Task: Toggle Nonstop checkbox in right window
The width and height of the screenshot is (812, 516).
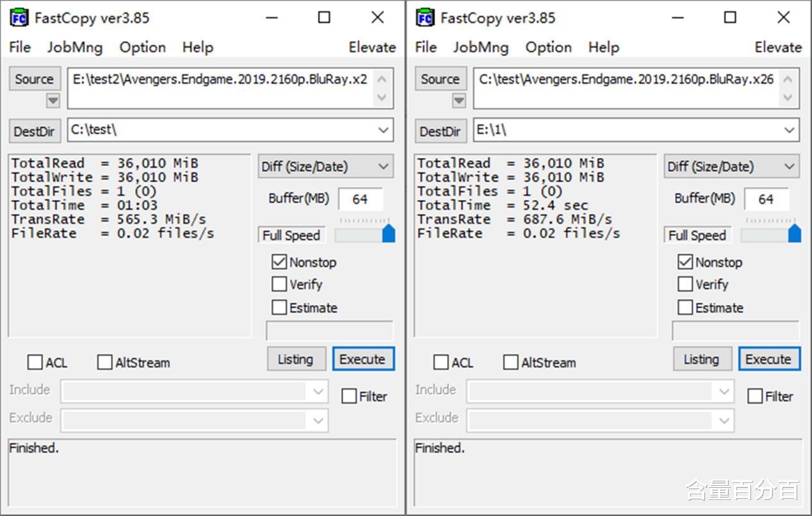Action: 685,262
